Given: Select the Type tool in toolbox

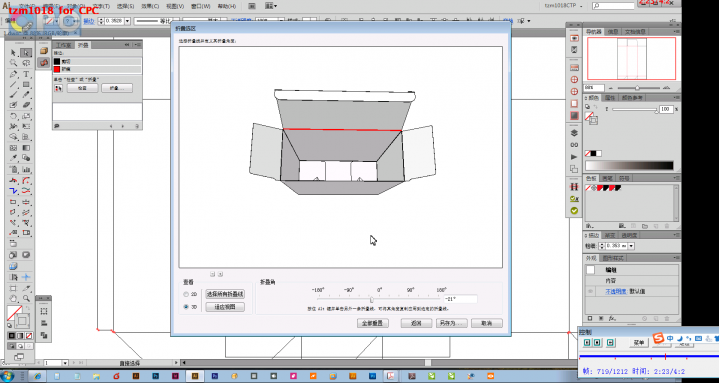Looking at the screenshot, I should click(27, 74).
